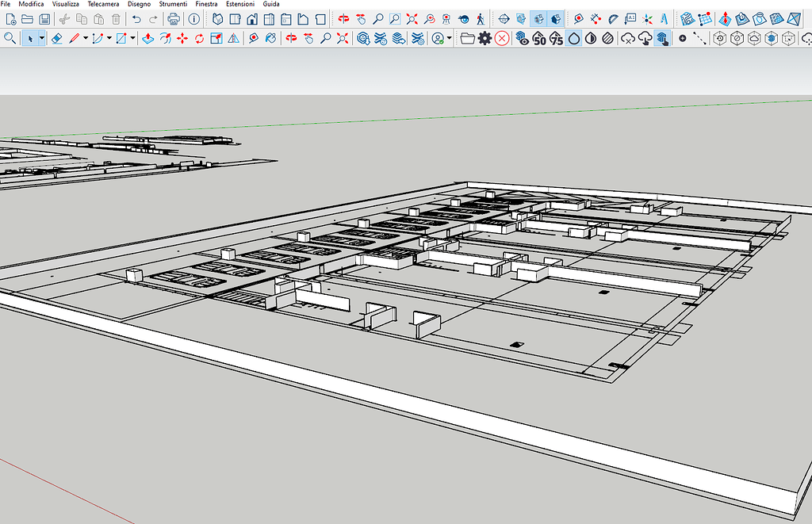Open the Estensioni menu
The height and width of the screenshot is (524, 812).
click(240, 3)
